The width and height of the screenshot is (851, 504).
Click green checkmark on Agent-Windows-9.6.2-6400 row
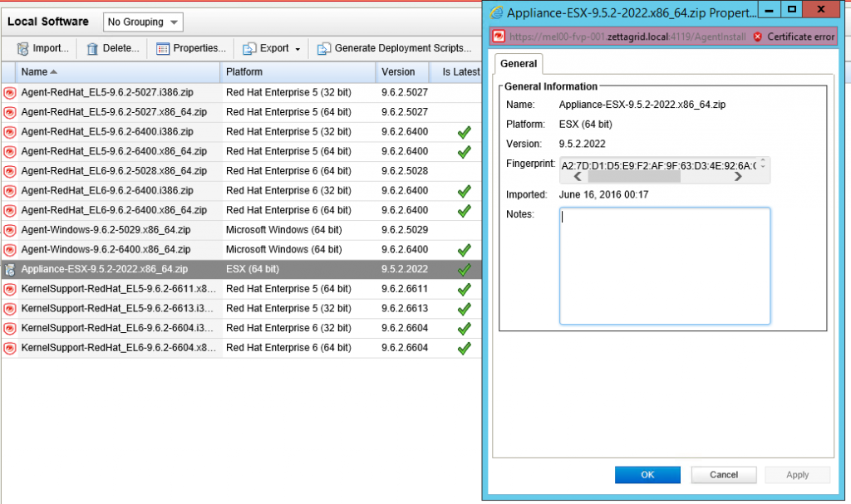coord(464,250)
